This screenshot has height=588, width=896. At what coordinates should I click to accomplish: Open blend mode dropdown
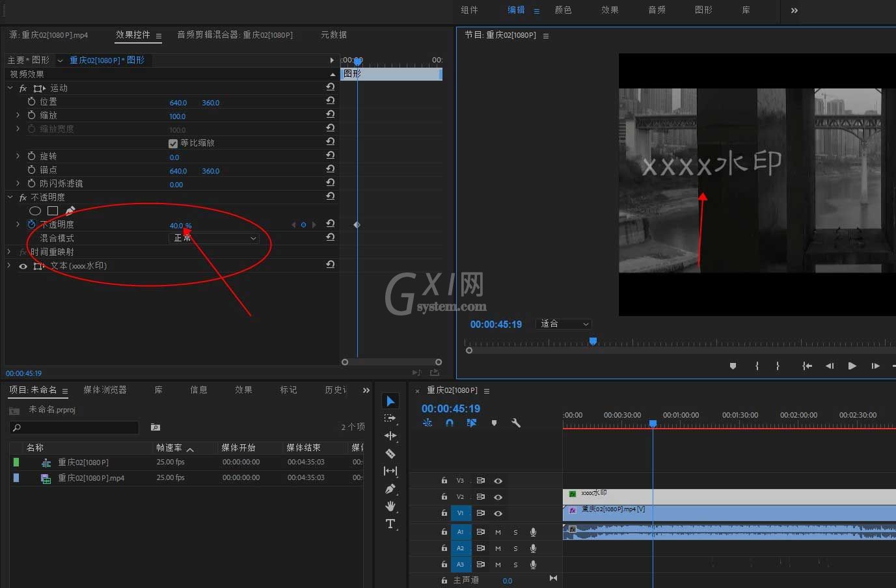pos(214,238)
